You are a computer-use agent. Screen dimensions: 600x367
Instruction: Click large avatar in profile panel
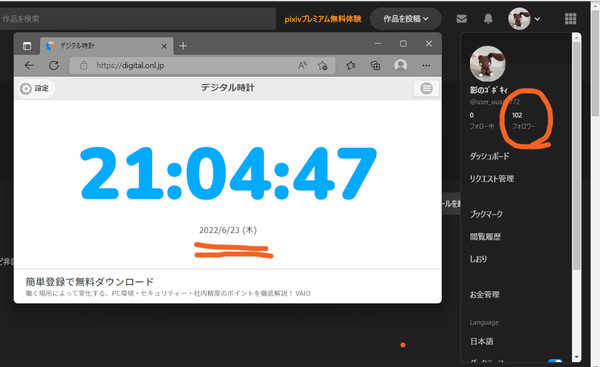(x=488, y=64)
